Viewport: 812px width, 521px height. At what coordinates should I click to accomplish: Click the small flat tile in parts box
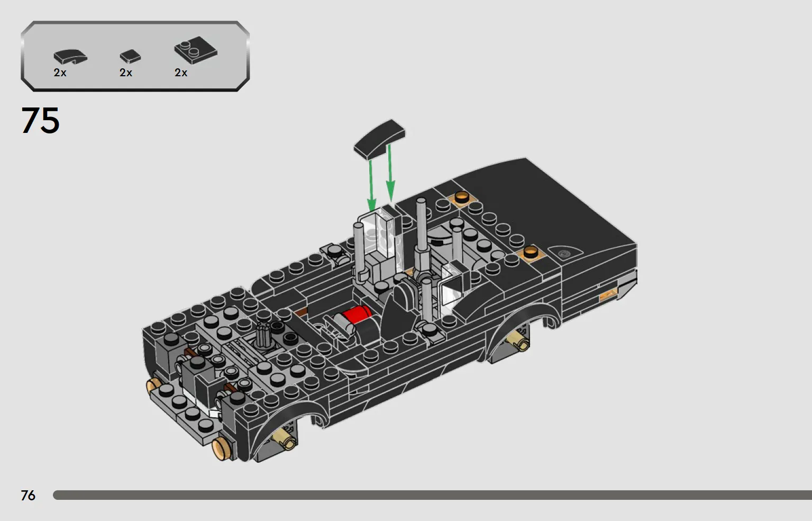click(130, 56)
